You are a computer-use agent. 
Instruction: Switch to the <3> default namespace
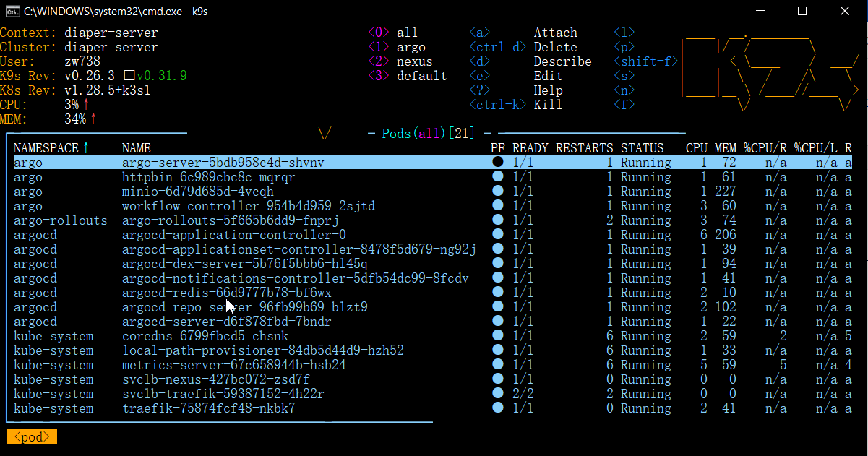tap(408, 76)
